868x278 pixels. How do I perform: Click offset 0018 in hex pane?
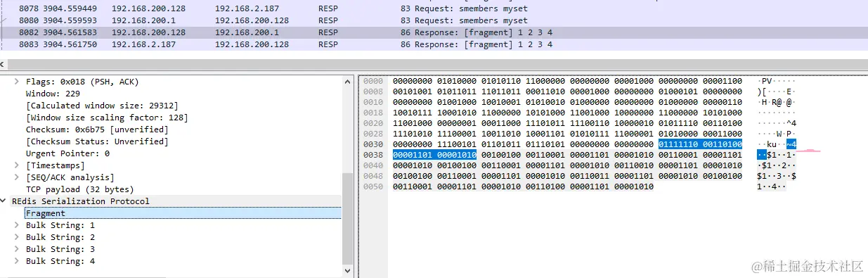pos(374,113)
